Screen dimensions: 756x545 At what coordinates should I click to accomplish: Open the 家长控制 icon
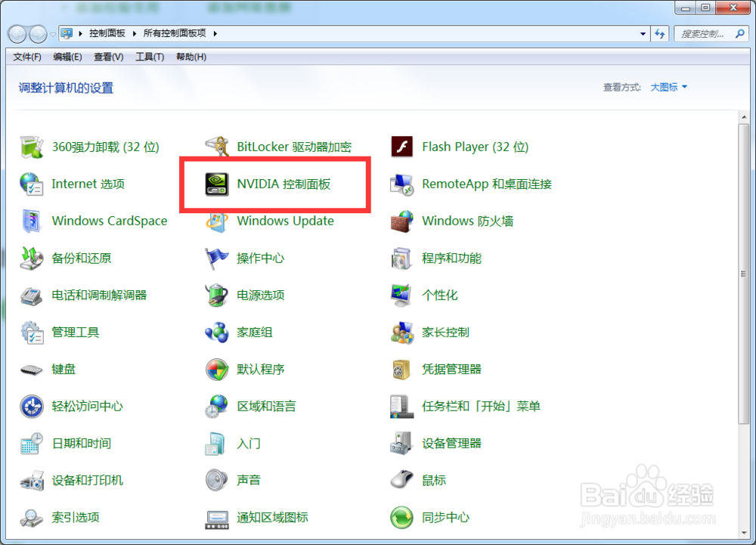[x=402, y=332]
